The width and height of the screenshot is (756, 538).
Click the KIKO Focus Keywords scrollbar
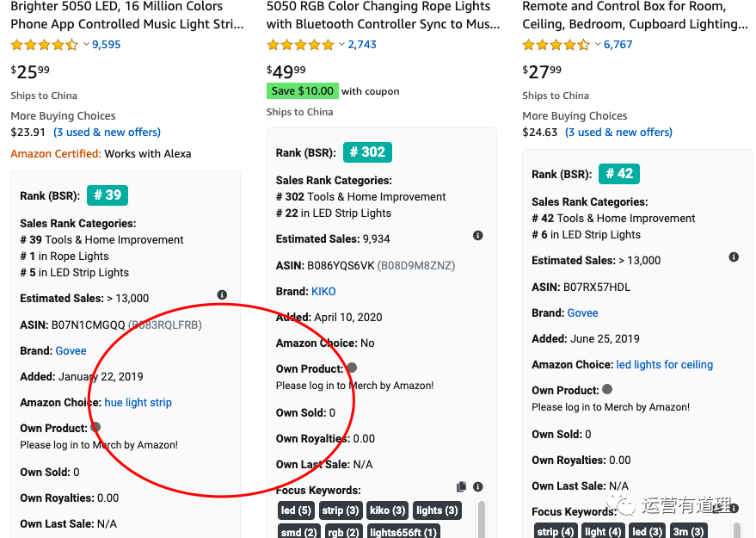[481, 518]
